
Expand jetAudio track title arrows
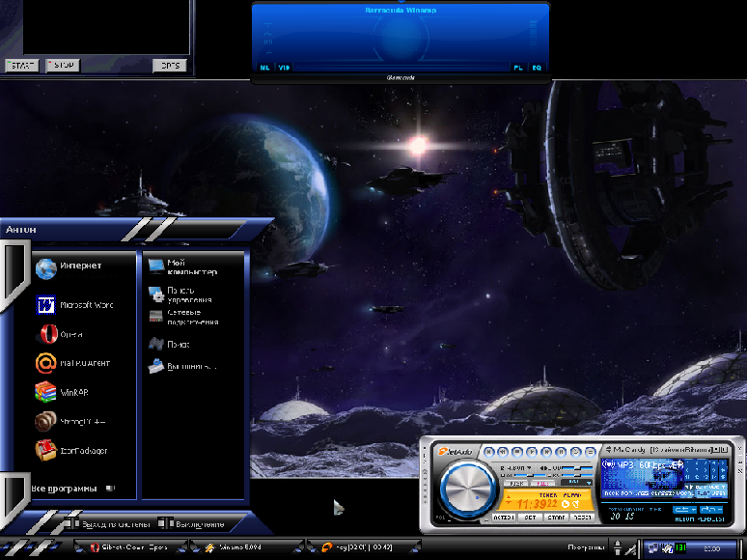pyautogui.click(x=608, y=449)
